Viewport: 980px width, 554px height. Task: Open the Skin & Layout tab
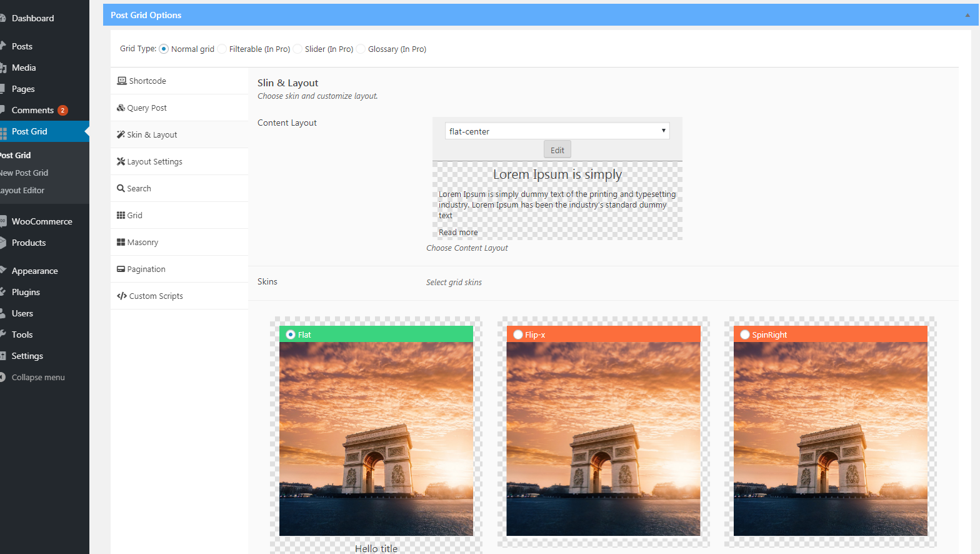tap(152, 134)
